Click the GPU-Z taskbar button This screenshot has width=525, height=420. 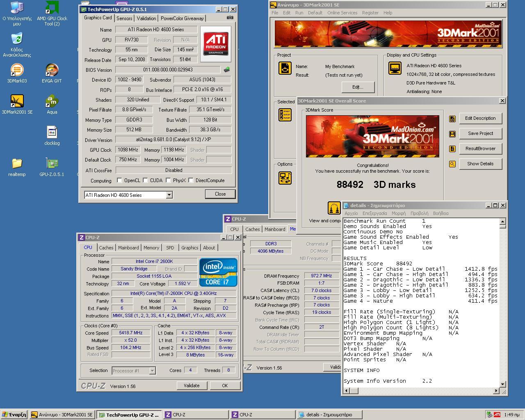(x=129, y=415)
